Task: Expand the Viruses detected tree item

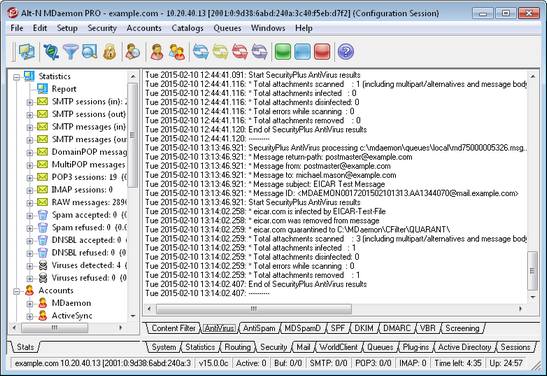Action: (x=30, y=266)
